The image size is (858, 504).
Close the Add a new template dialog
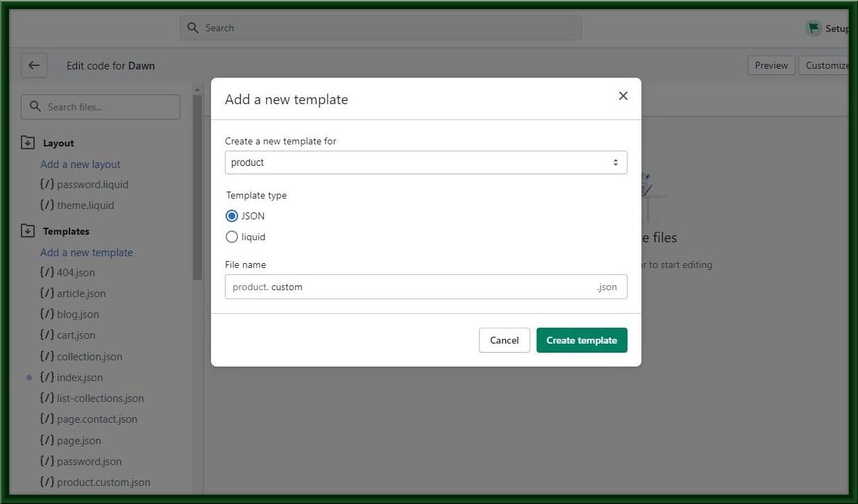click(623, 96)
